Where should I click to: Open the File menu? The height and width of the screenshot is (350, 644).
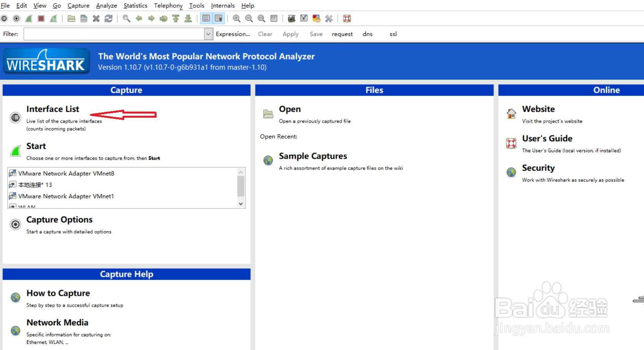[5, 5]
